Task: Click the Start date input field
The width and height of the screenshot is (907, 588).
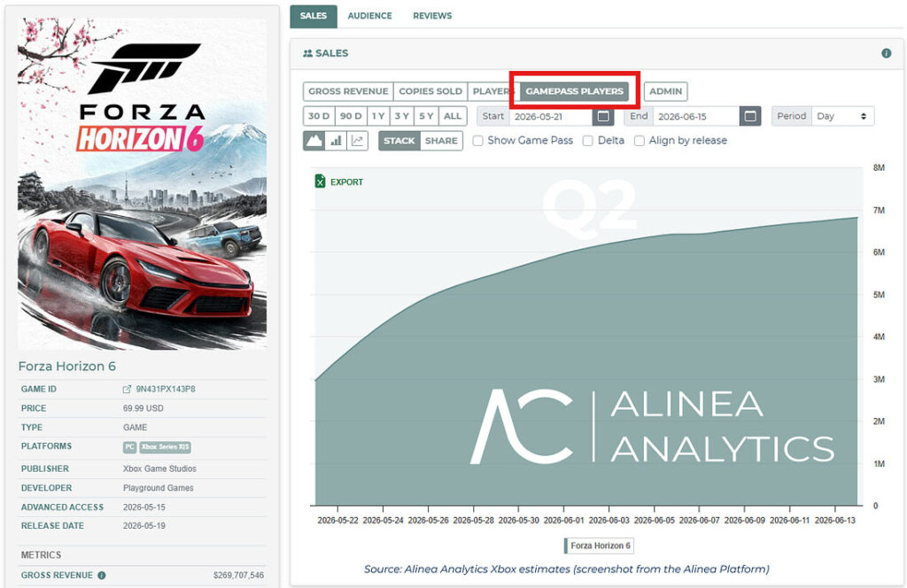Action: [x=551, y=116]
